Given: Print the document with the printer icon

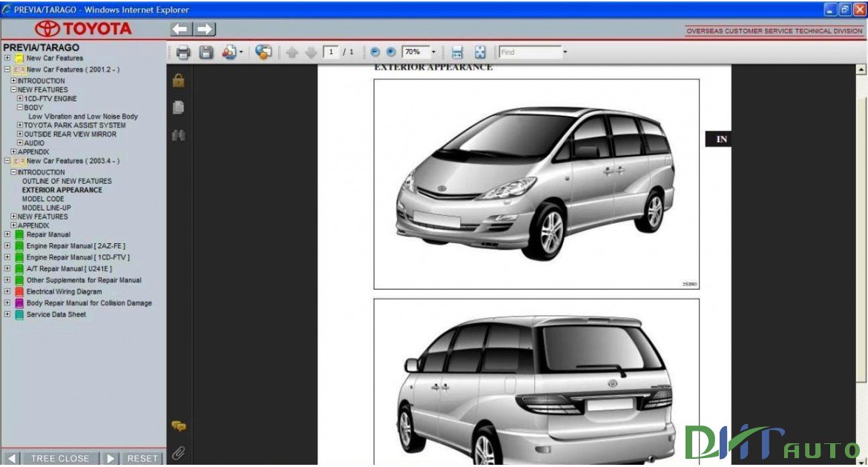Looking at the screenshot, I should 183,53.
